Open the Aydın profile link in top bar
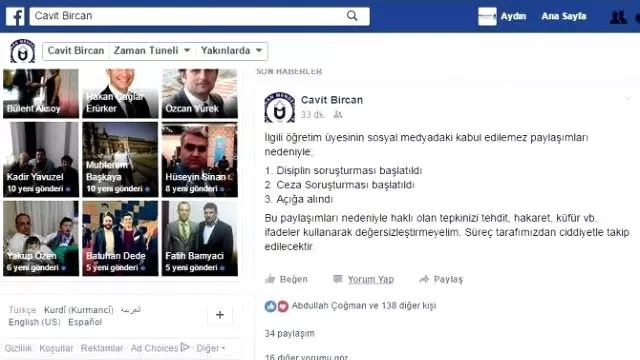This screenshot has width=640, height=360. 502,16
